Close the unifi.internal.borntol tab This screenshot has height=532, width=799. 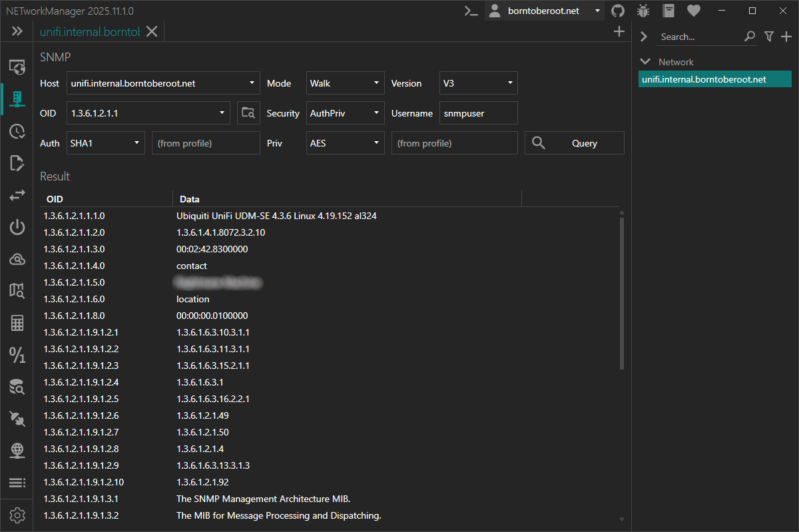click(152, 31)
